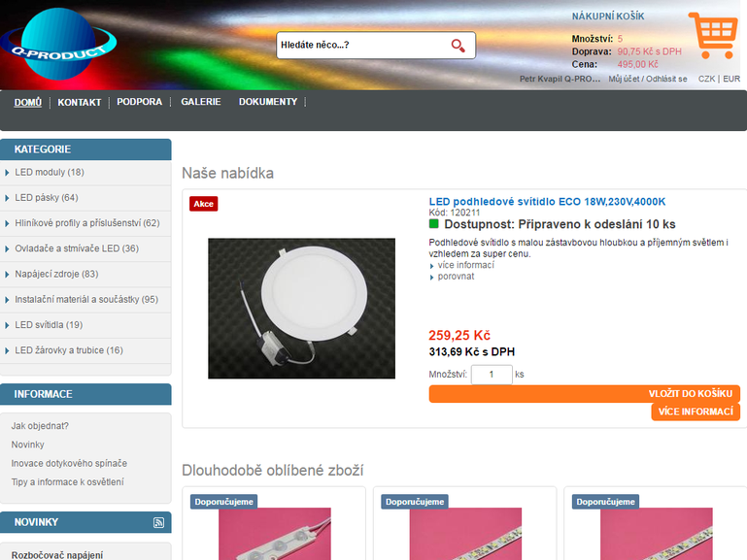Click the Porovnat compare link
The width and height of the screenshot is (747, 560).
456,277
